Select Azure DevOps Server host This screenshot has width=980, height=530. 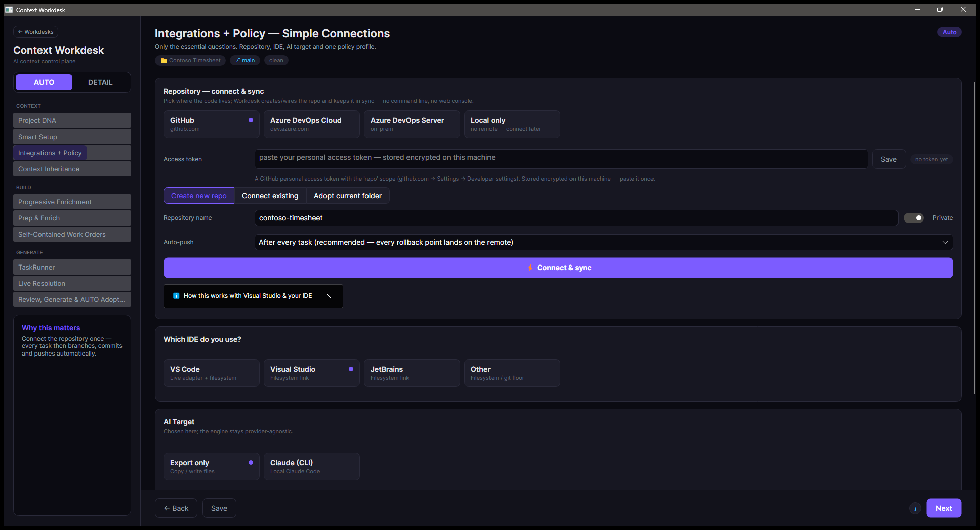412,124
